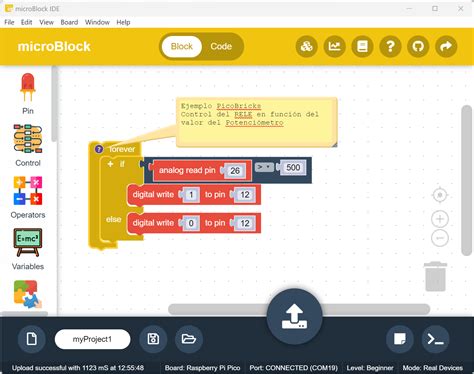Select the forever block
This screenshot has width=474, height=374.
click(122, 149)
